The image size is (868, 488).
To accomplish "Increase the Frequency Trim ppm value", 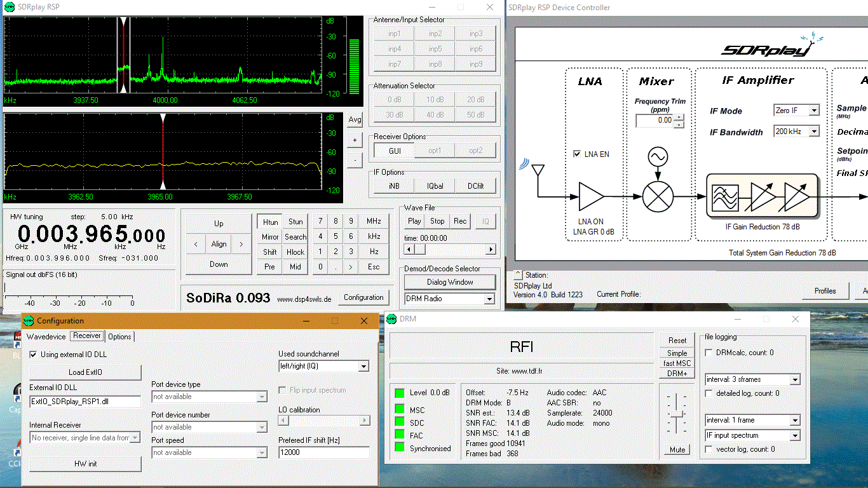I will 679,117.
